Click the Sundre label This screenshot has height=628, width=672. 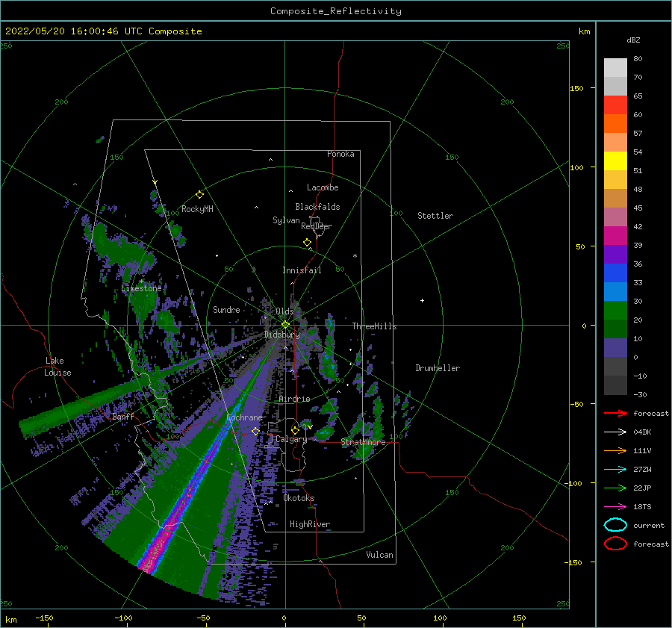tap(226, 309)
